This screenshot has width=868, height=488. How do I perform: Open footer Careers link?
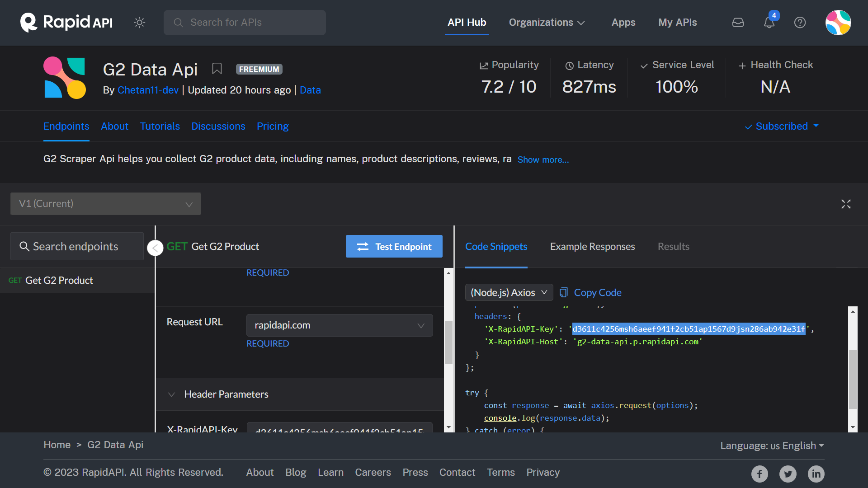(373, 472)
